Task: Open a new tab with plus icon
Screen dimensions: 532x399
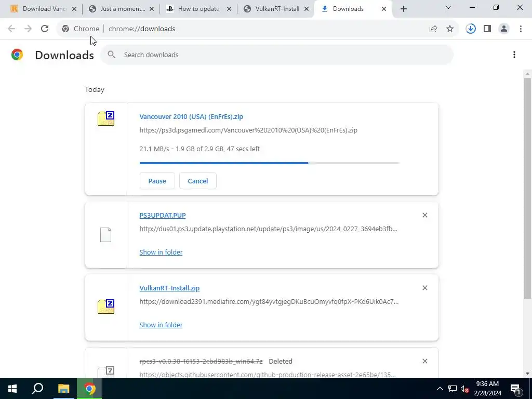Action: pos(403,9)
